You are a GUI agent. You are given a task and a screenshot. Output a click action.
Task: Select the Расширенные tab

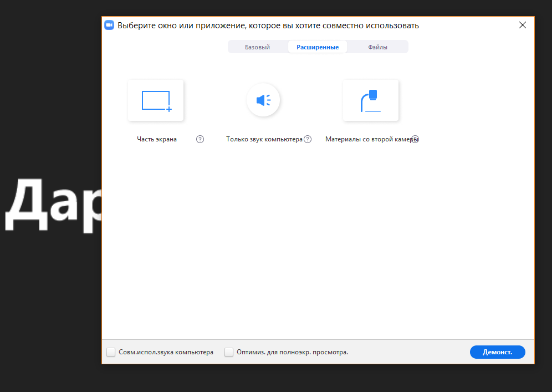318,47
